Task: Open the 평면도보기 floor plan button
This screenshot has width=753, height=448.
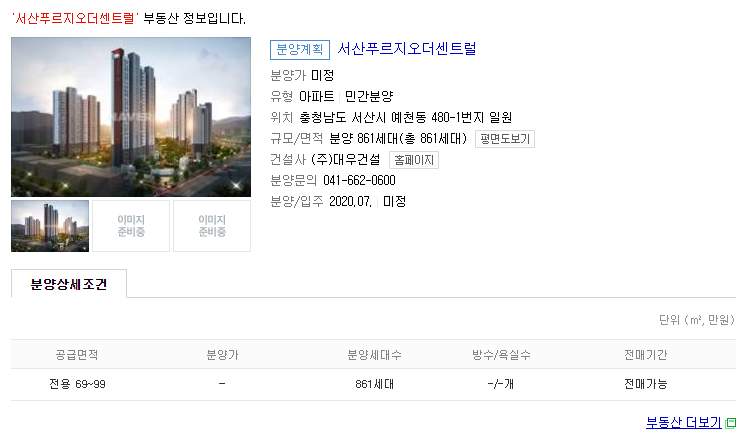Action: [505, 139]
